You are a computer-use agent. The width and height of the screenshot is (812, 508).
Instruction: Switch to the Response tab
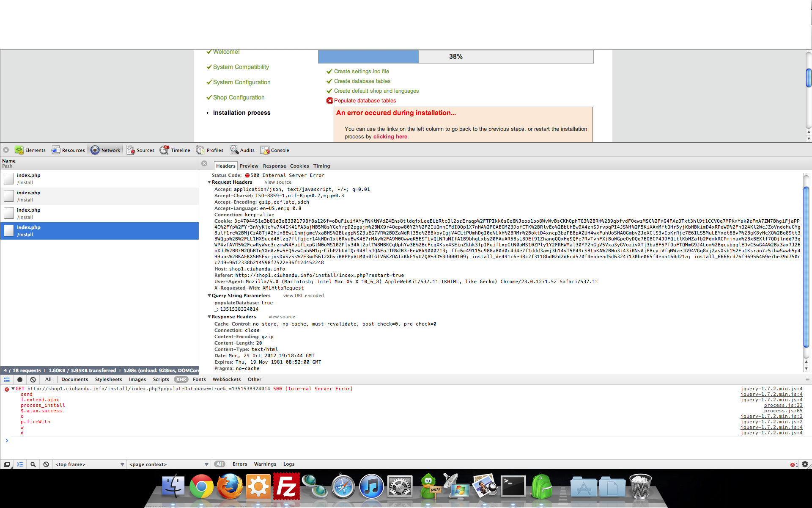274,166
